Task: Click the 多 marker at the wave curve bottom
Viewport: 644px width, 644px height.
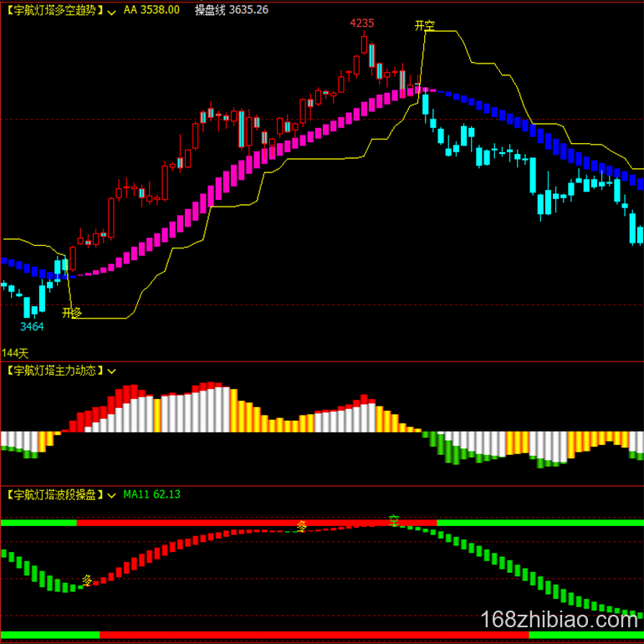Action: point(87,580)
